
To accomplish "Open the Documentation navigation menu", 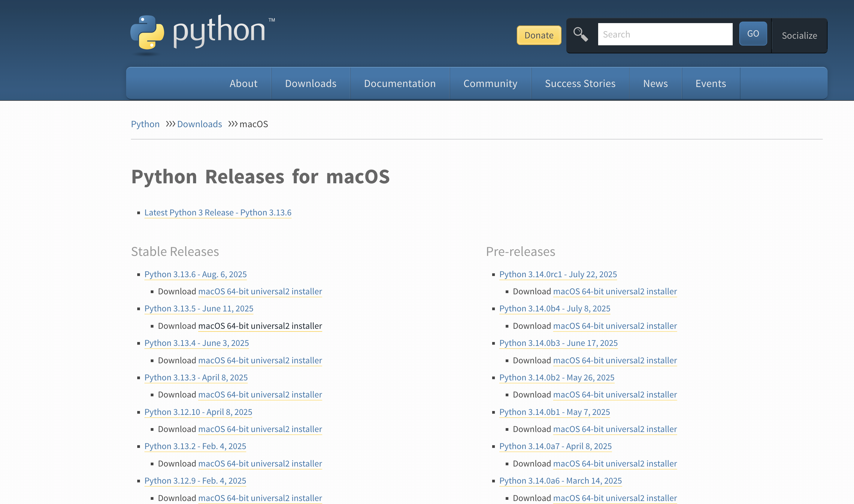I will coord(400,83).
